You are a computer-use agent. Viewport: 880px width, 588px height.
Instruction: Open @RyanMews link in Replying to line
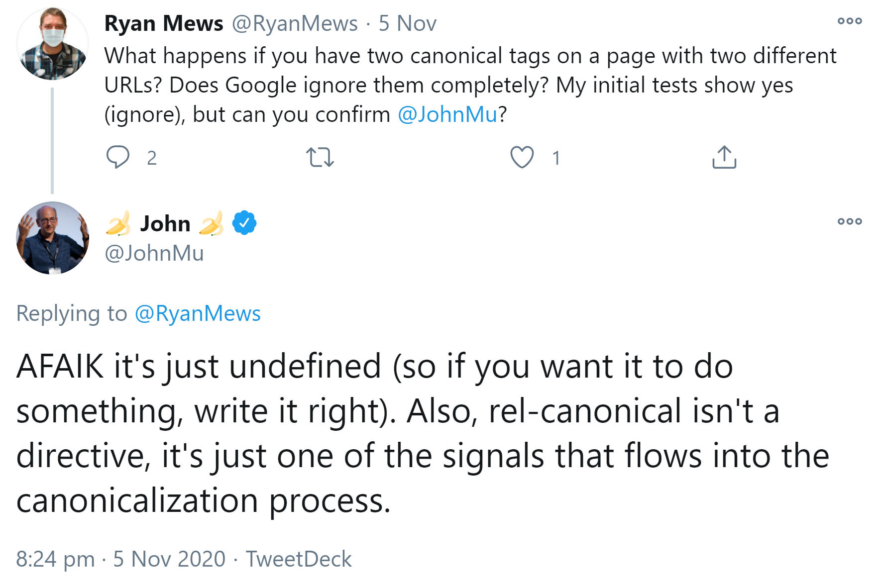198,313
